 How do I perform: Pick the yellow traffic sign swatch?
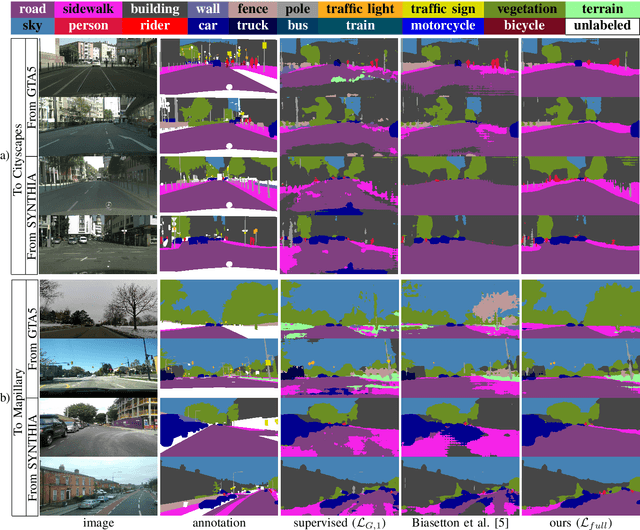point(443,9)
